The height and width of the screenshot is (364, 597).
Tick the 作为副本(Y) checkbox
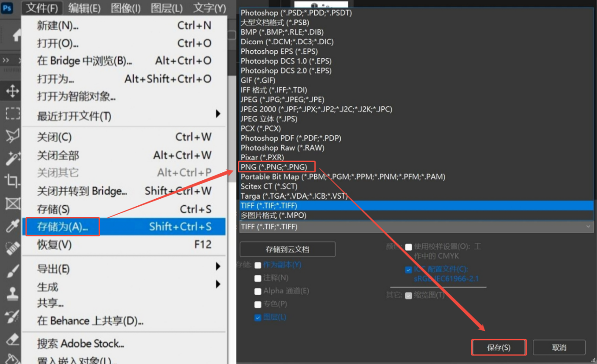pyautogui.click(x=258, y=265)
